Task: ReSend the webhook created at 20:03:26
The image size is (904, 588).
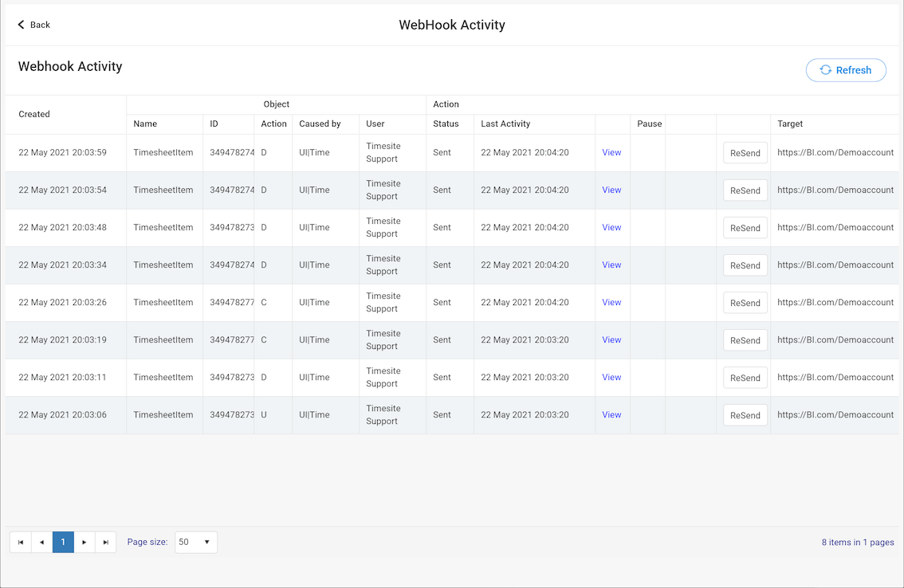Action: click(745, 304)
